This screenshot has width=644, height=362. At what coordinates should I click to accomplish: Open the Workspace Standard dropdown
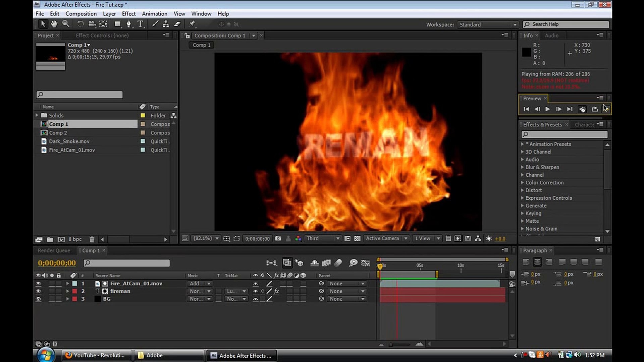pos(488,24)
